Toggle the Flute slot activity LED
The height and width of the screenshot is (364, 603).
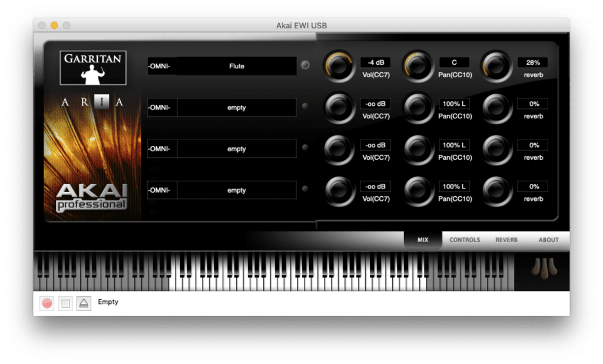click(305, 65)
